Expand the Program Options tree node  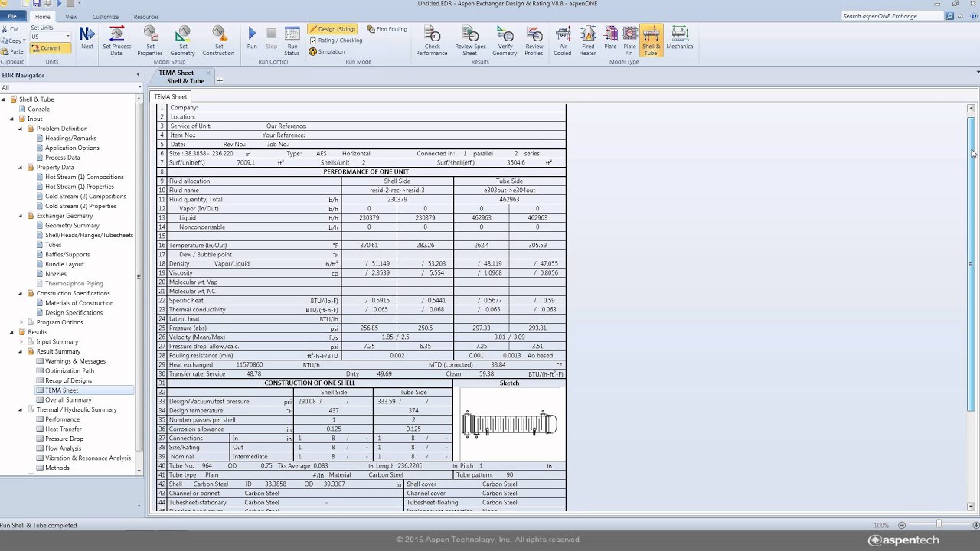point(21,322)
